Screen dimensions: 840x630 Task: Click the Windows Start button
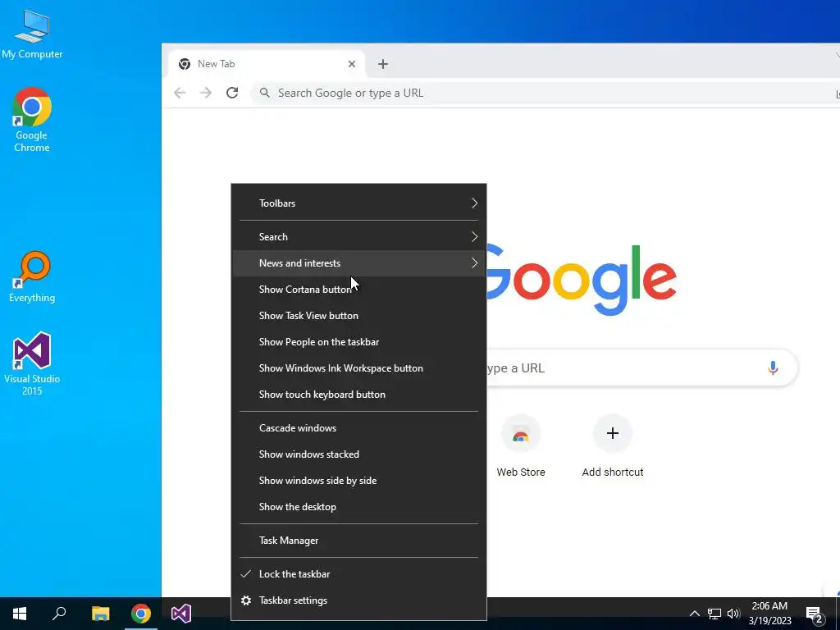[x=20, y=614]
